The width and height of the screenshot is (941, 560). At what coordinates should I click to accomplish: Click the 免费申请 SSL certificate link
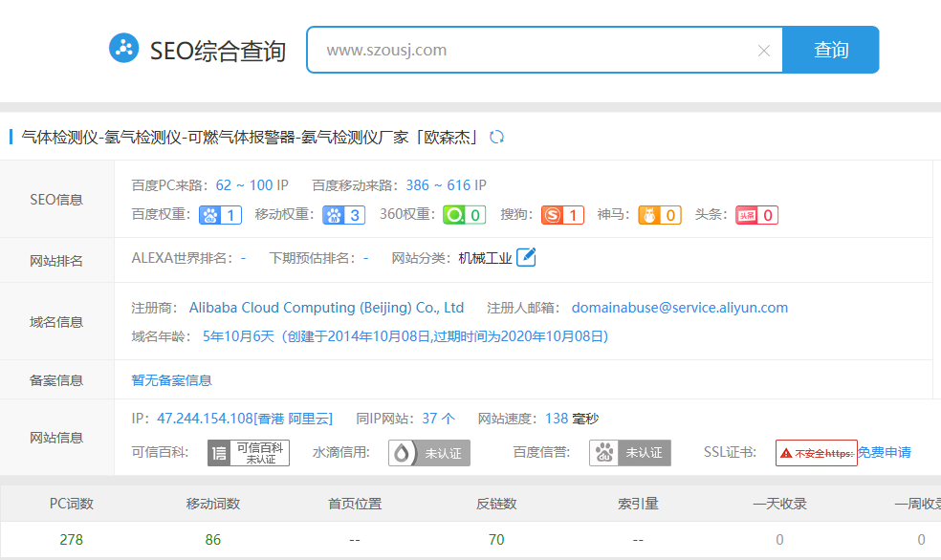[884, 452]
